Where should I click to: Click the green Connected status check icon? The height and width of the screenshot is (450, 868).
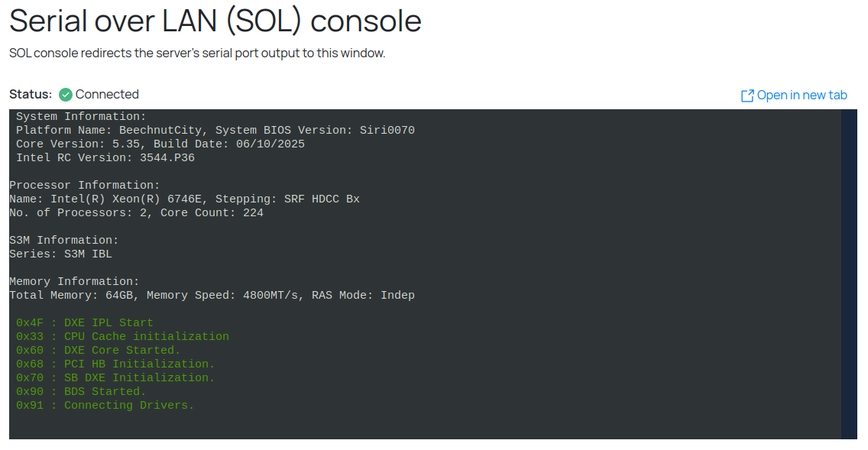[66, 95]
